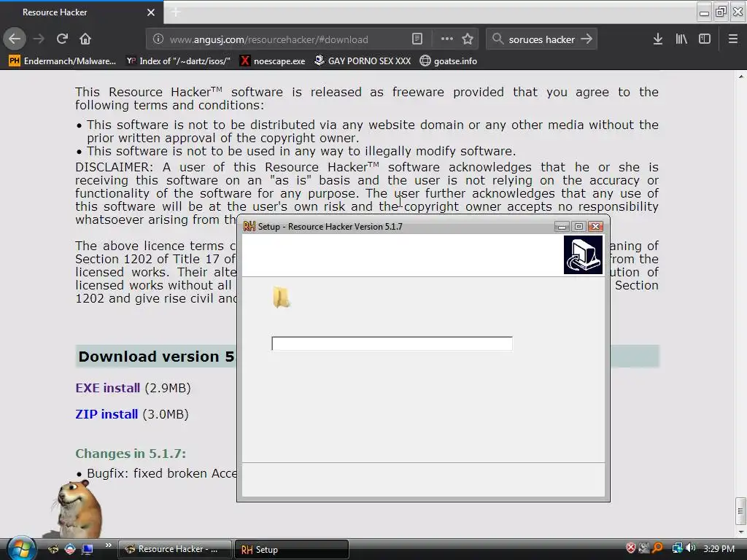Expand quick launch overflow chevron
This screenshot has width=747, height=560.
click(x=108, y=545)
